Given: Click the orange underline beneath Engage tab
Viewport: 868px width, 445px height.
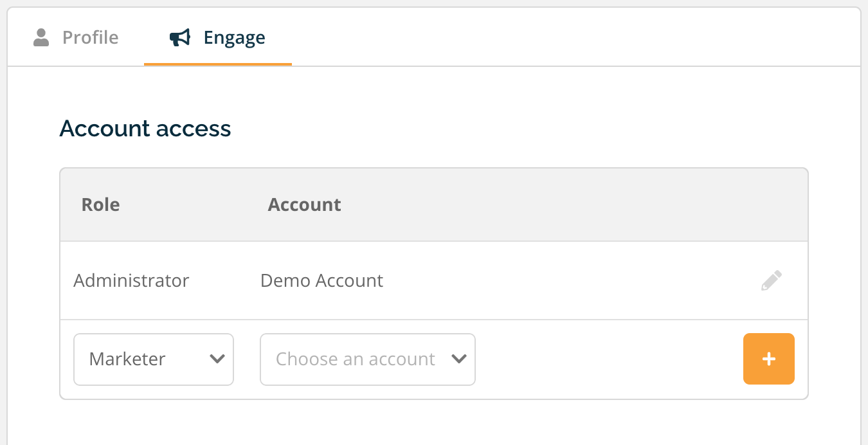Looking at the screenshot, I should point(218,64).
